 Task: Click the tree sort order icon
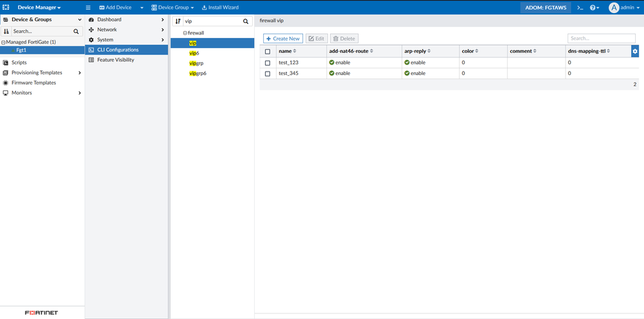click(178, 21)
